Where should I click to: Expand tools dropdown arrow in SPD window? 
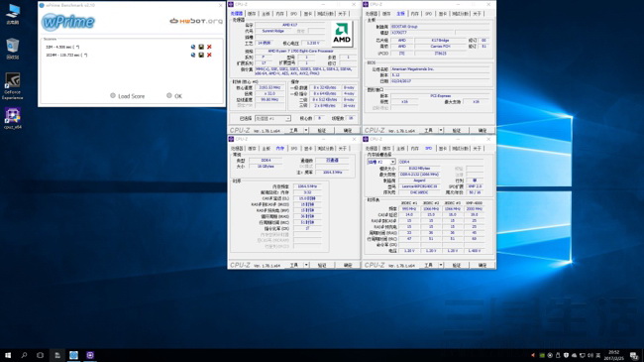point(441,266)
